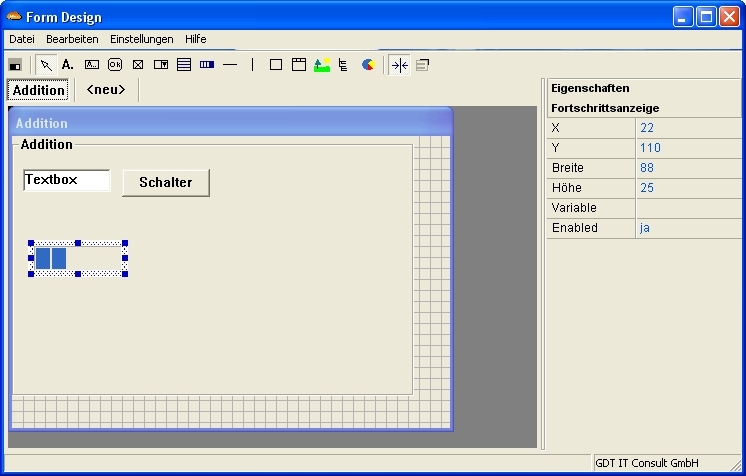Pick the textbox input field tool
Screen dimensions: 746x476
click(92, 65)
